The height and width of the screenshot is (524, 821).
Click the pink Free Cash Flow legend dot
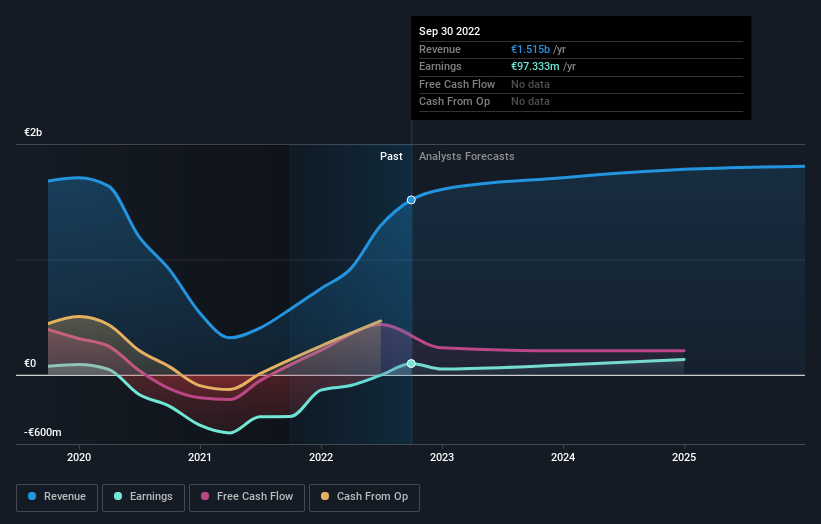coord(205,496)
